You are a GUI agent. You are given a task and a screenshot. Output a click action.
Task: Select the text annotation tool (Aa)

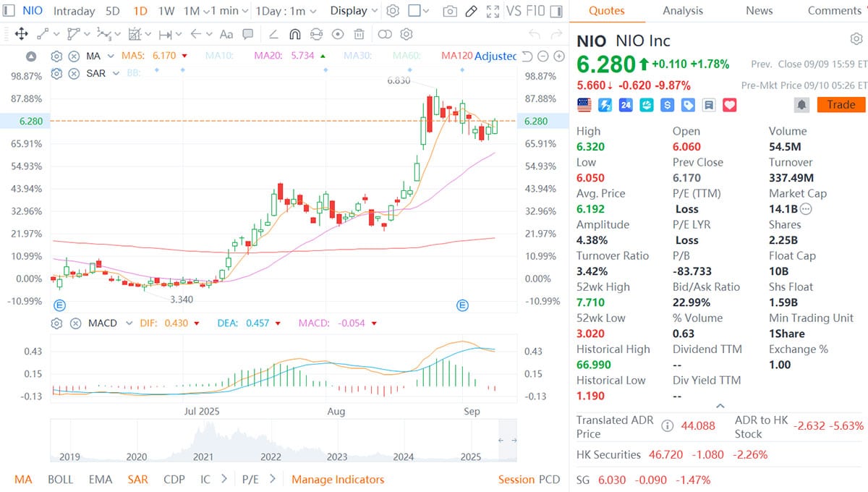click(225, 34)
